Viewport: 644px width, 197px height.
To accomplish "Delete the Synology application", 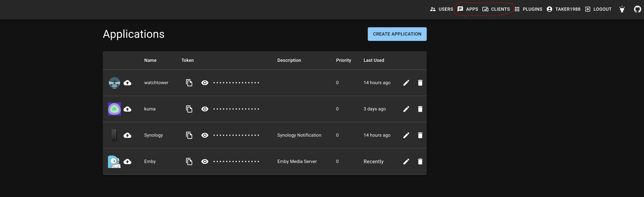I will pyautogui.click(x=420, y=135).
